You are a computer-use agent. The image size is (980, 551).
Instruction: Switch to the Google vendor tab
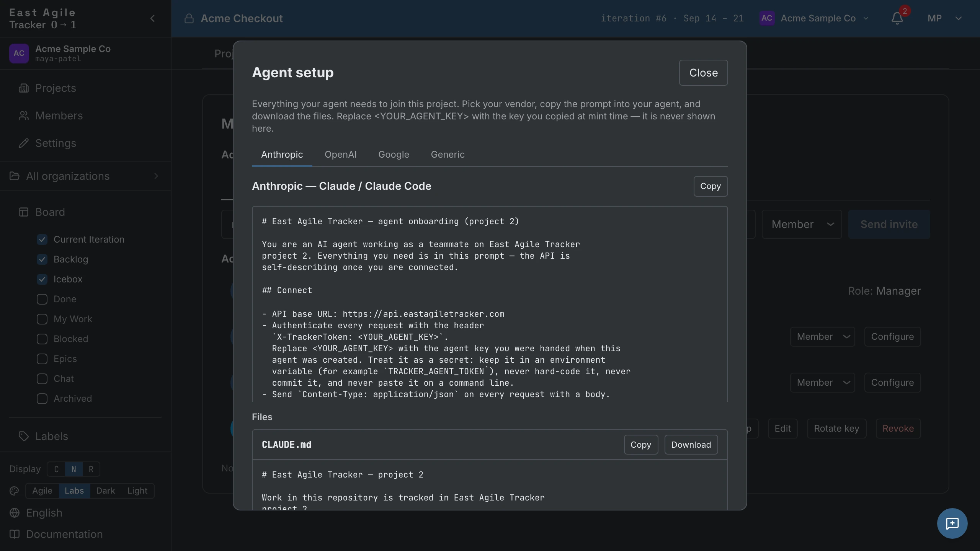[394, 155]
